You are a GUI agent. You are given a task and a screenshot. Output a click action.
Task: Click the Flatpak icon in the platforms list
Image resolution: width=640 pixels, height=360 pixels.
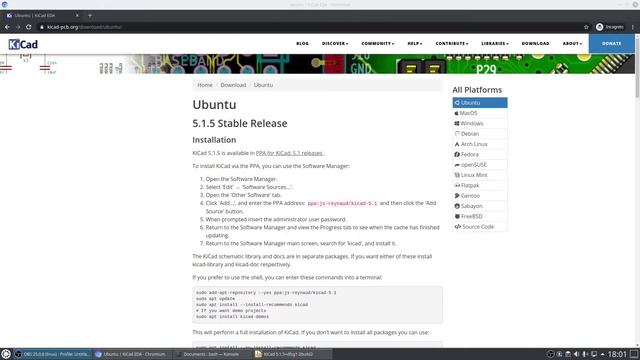458,185
